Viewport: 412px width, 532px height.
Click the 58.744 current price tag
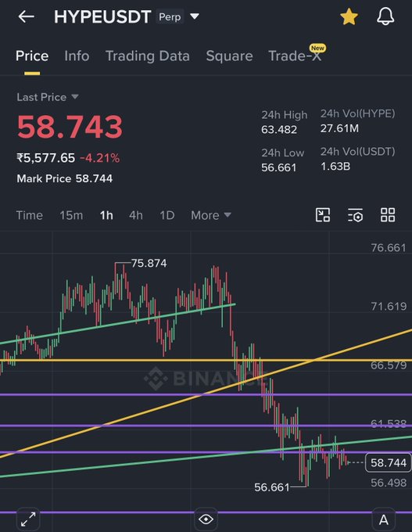click(388, 462)
